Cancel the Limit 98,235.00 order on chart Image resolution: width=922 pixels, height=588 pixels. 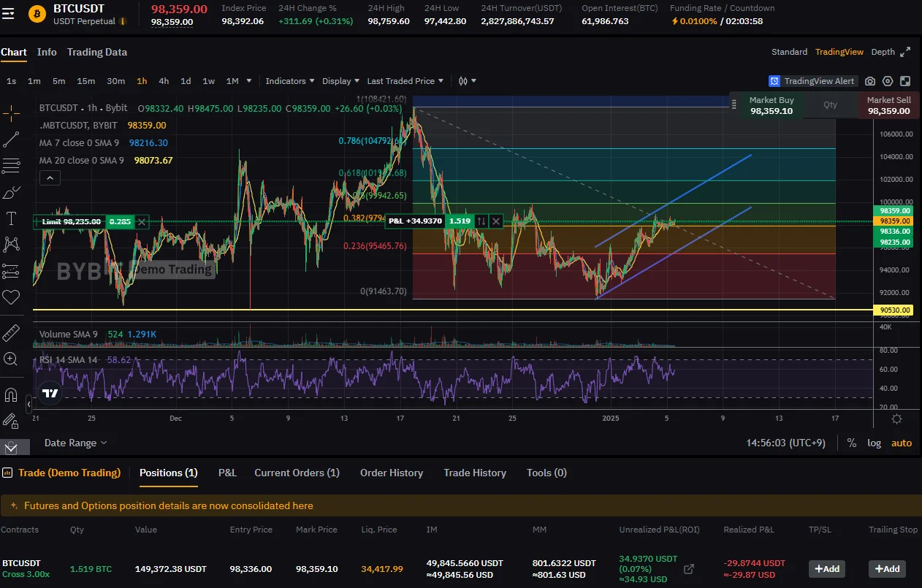(x=142, y=221)
